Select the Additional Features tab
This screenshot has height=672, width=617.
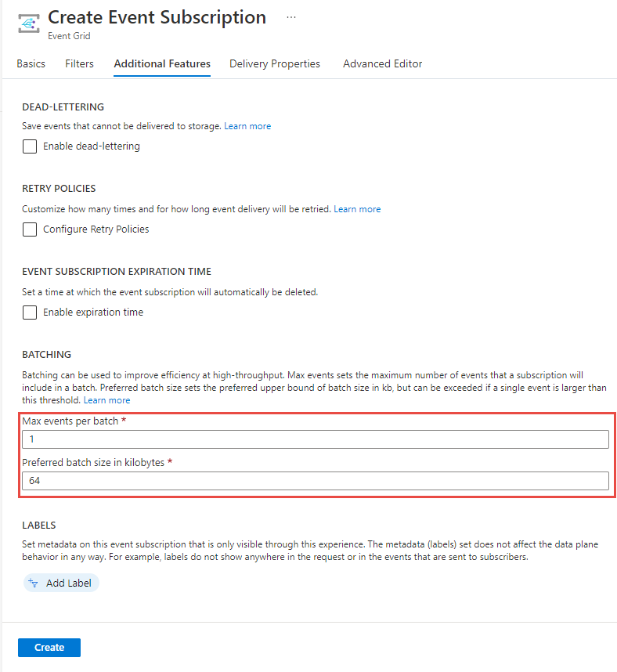point(161,63)
